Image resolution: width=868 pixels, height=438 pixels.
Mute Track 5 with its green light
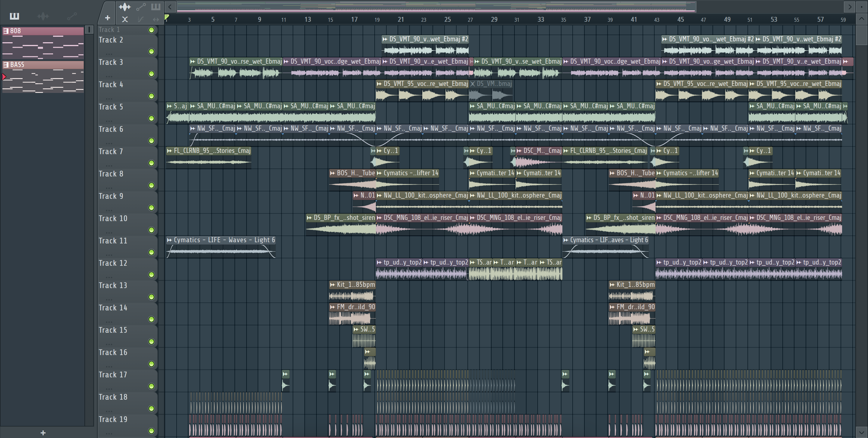(x=152, y=118)
